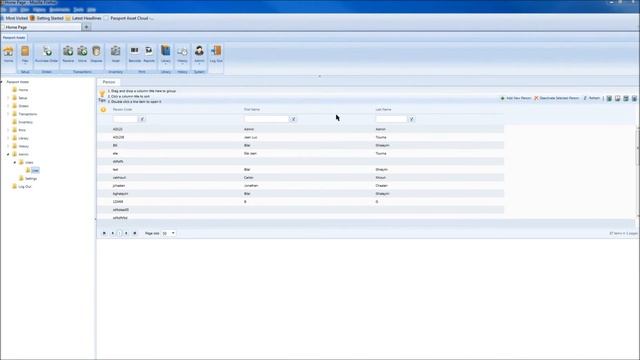Viewport: 640px width, 360px height.
Task: Open the Asset inventory icon
Action: [x=116, y=54]
